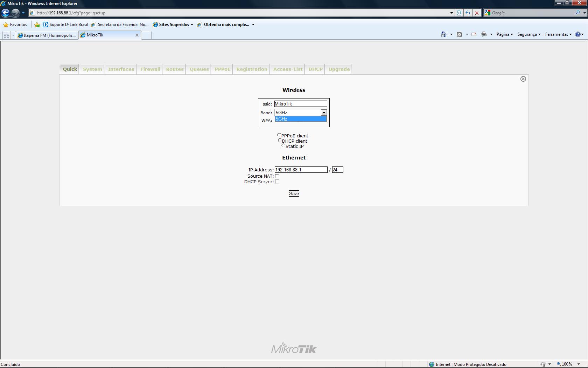Open the Favoritos star button
The image size is (588, 368).
point(15,25)
